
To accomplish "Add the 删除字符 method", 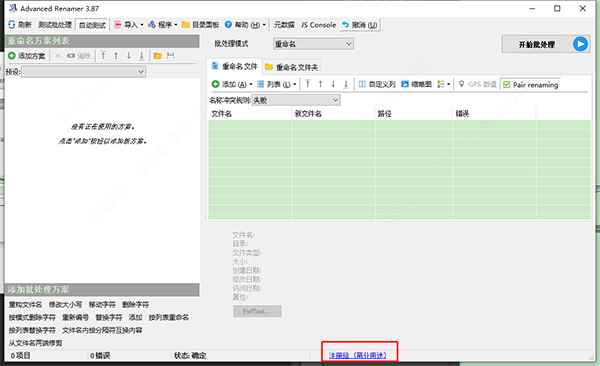I will click(135, 305).
